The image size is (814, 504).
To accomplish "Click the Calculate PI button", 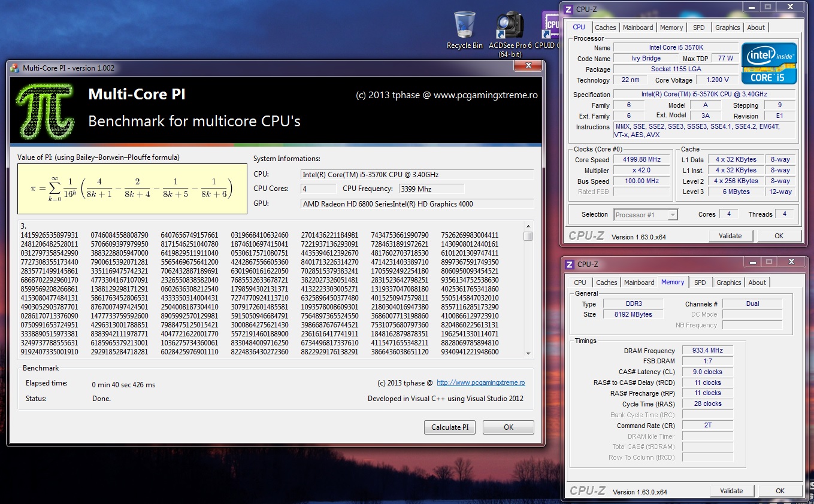I will point(450,427).
